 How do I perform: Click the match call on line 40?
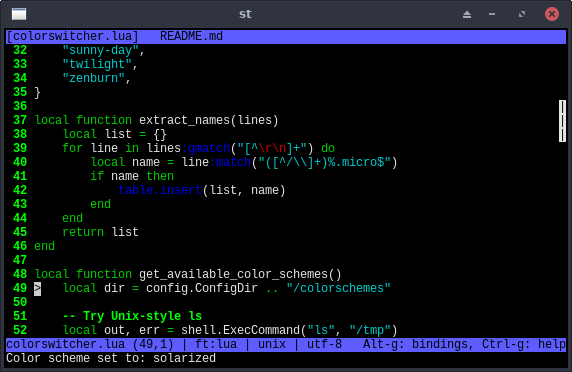point(233,162)
